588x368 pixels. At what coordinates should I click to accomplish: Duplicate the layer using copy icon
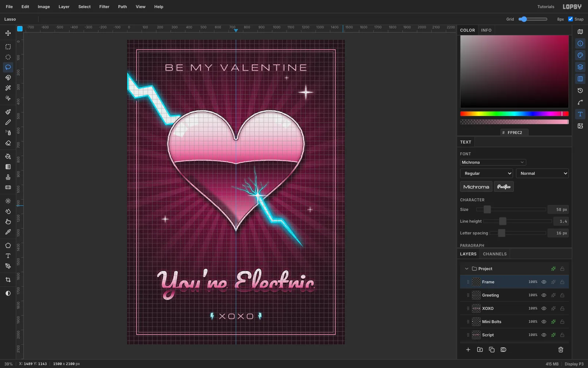pyautogui.click(x=492, y=350)
